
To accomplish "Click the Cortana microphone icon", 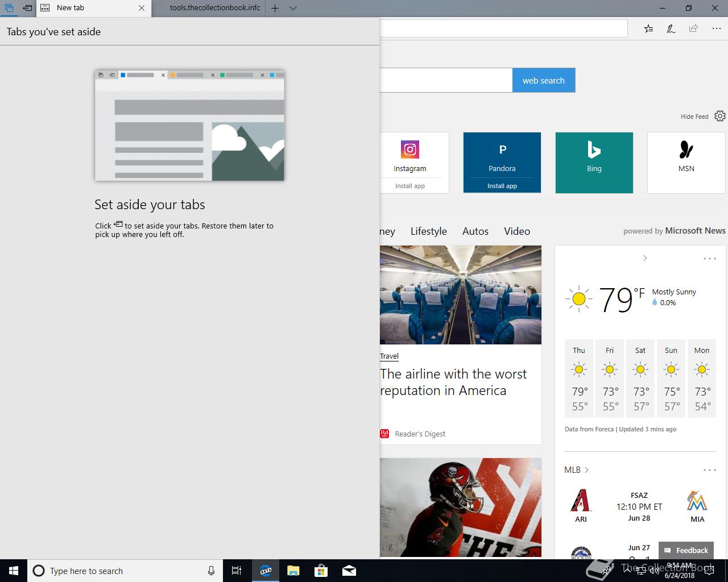I will pos(211,571).
